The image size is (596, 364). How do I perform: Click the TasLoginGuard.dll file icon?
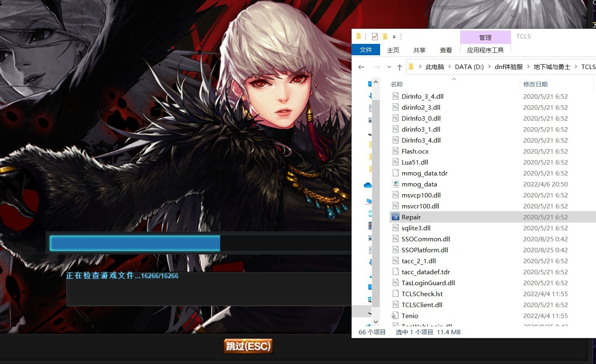395,283
